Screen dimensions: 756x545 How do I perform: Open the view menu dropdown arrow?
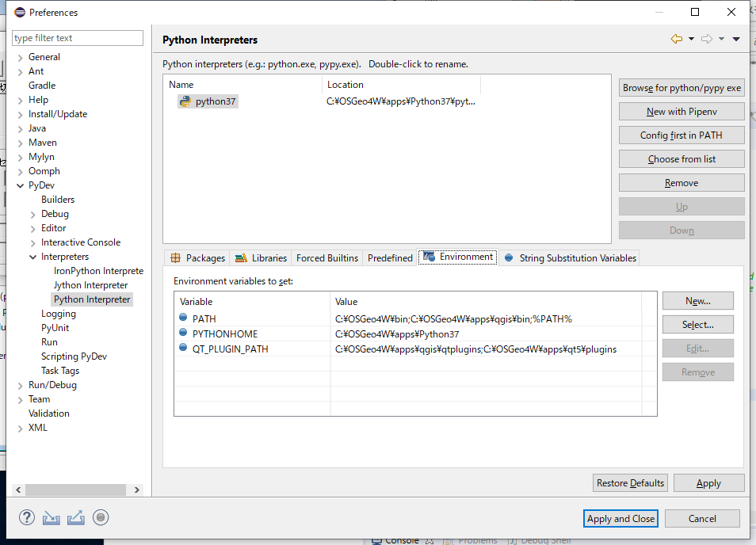736,39
